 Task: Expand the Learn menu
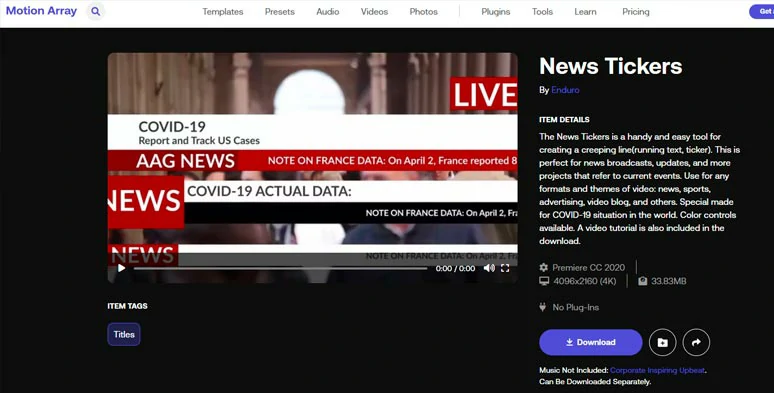coord(585,12)
